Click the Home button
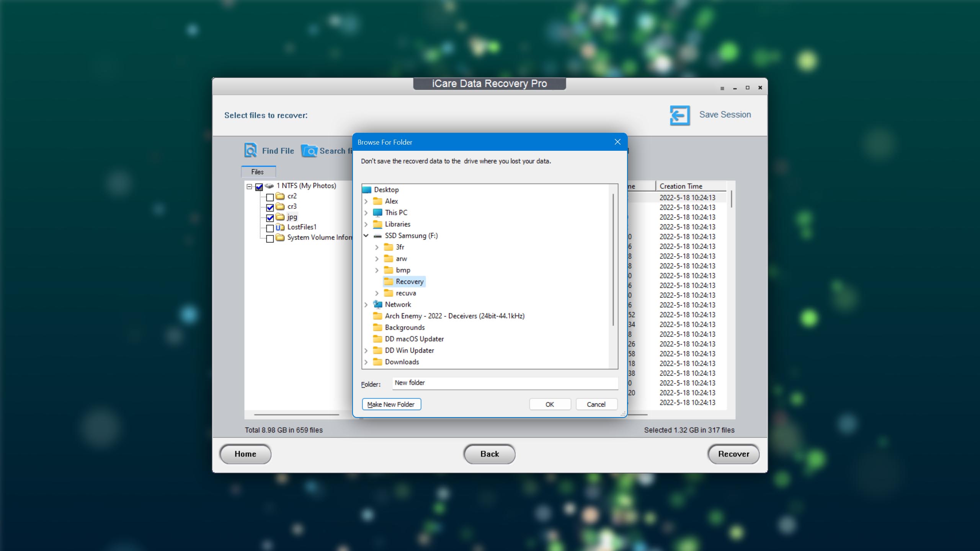The image size is (980, 551). point(245,454)
